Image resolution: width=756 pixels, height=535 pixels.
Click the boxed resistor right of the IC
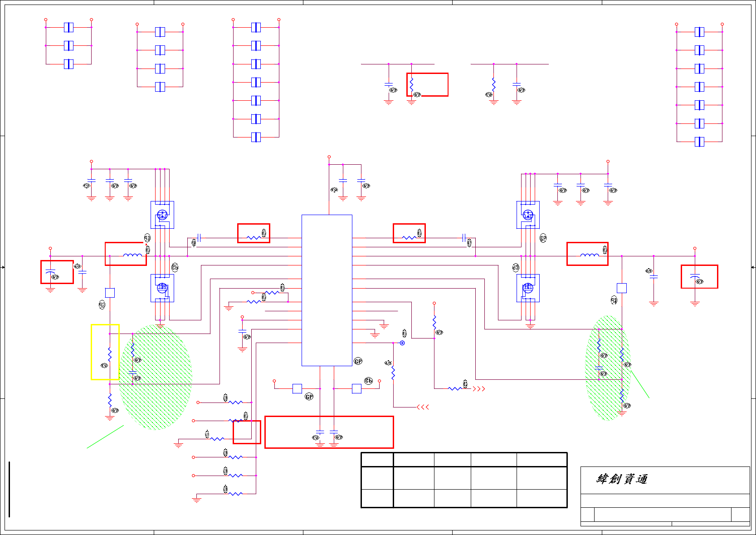click(x=409, y=238)
